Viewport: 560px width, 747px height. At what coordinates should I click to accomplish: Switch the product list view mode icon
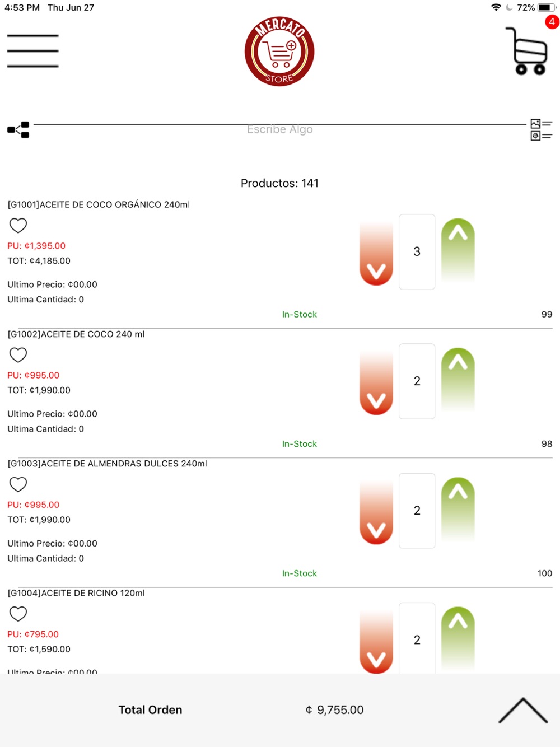541,129
